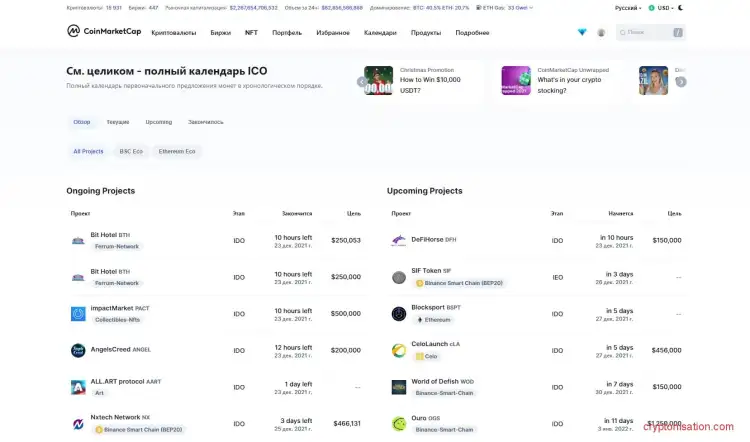Switch to the Закончилось tab
The width and height of the screenshot is (750, 442).
[206, 122]
